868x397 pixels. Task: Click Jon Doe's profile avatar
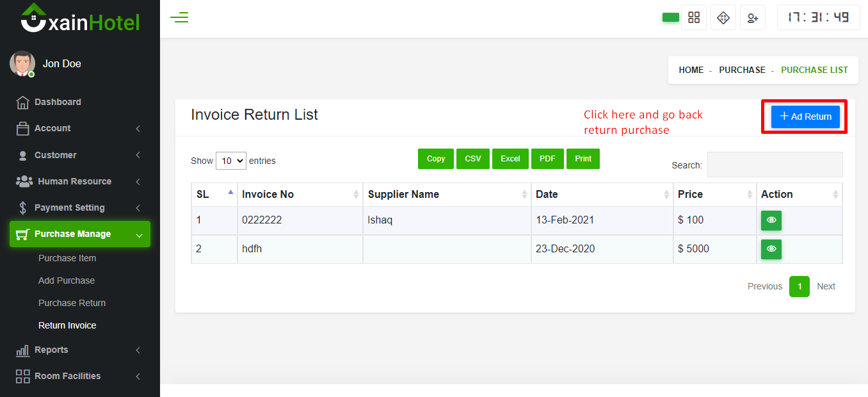click(22, 64)
